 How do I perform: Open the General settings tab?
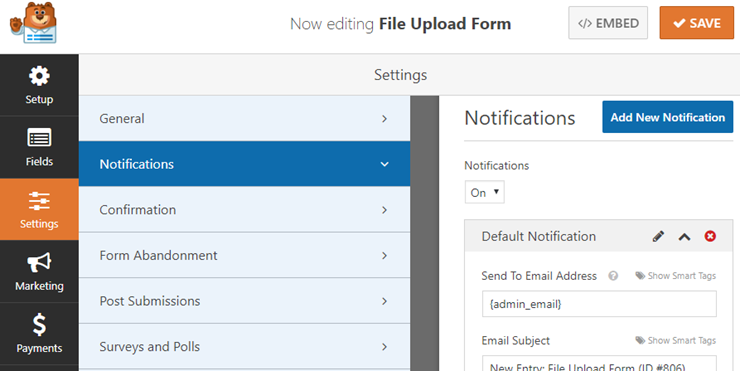[244, 118]
